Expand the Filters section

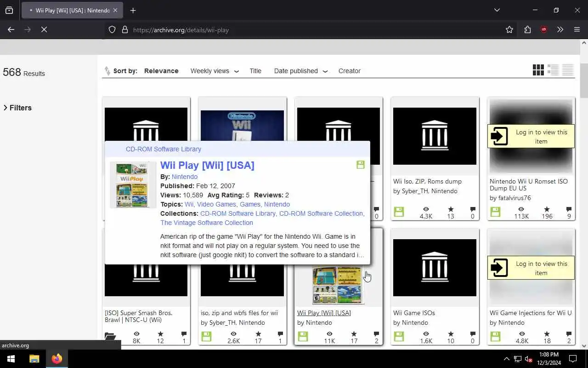pyautogui.click(x=17, y=108)
